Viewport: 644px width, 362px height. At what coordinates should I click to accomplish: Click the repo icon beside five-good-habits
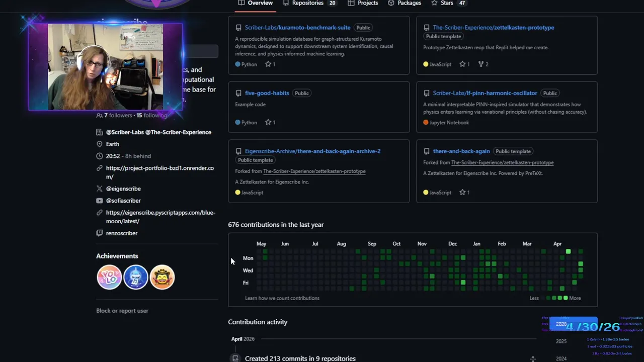(x=238, y=93)
